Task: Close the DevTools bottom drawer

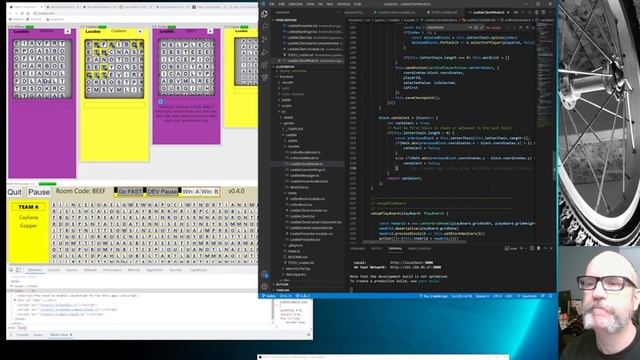Action: 309,335
